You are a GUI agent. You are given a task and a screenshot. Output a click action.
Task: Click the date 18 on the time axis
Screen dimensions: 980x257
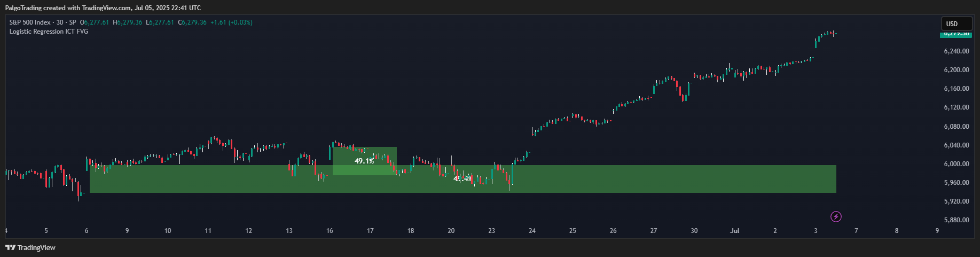point(411,231)
